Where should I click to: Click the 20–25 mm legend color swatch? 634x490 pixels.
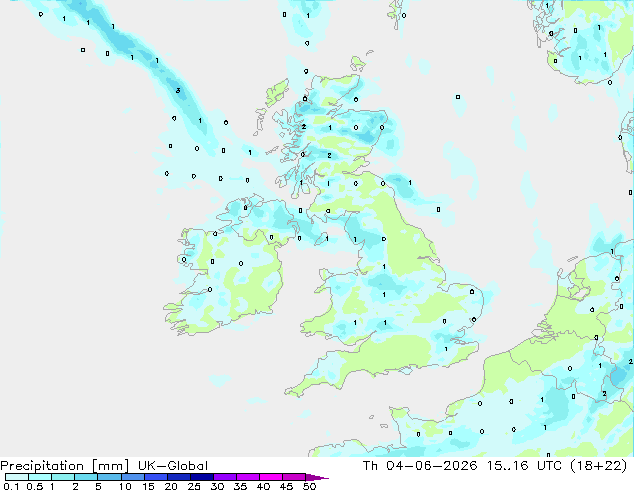click(x=179, y=477)
